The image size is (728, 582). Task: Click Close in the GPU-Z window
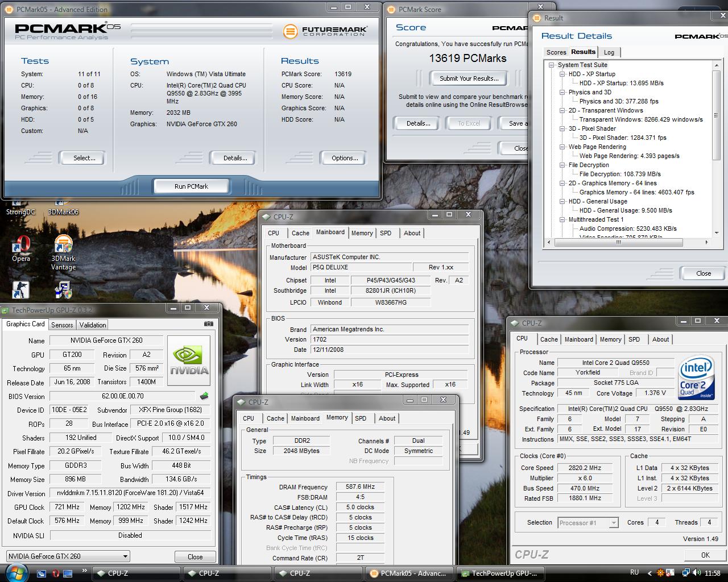[x=195, y=557]
